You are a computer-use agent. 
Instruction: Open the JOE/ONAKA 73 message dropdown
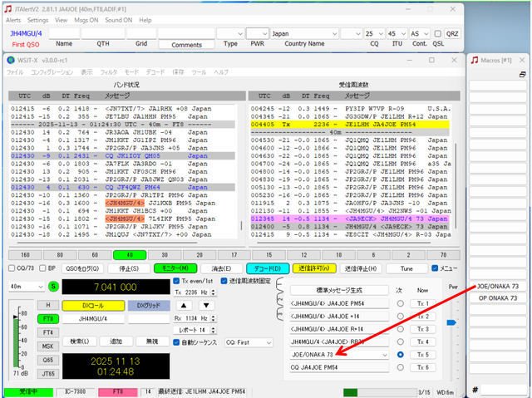(383, 355)
